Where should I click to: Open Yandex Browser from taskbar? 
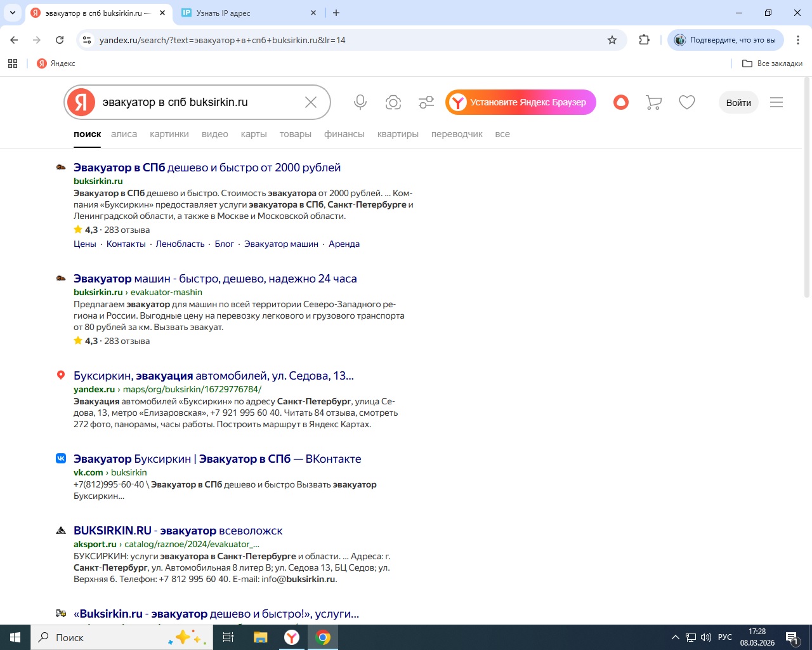pos(292,637)
